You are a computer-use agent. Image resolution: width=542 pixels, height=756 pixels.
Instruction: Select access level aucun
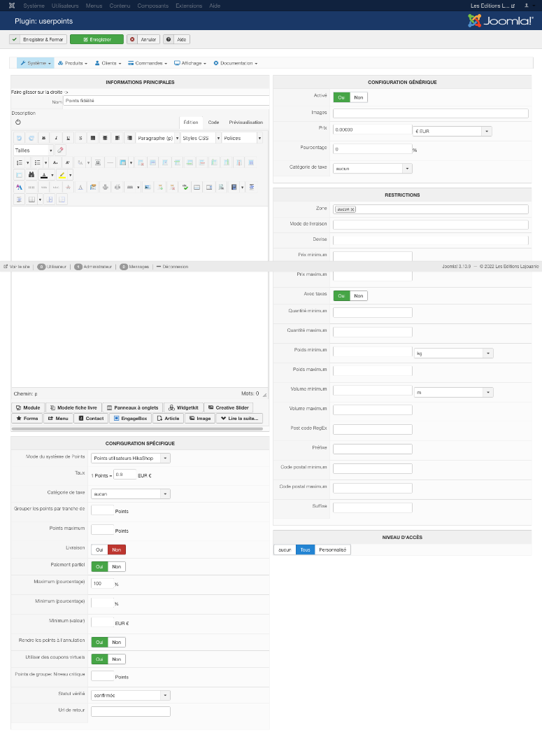tap(285, 549)
